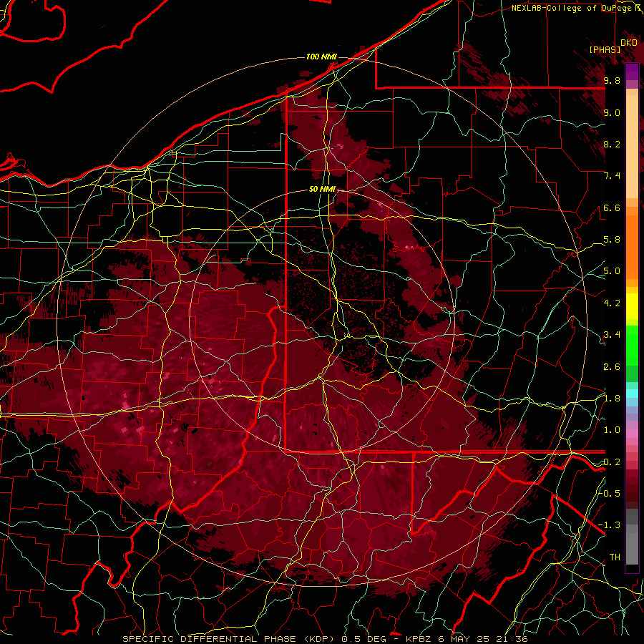This screenshot has height=644, width=644.
Task: Click the 50 NMI range ring label
Action: pos(323,190)
